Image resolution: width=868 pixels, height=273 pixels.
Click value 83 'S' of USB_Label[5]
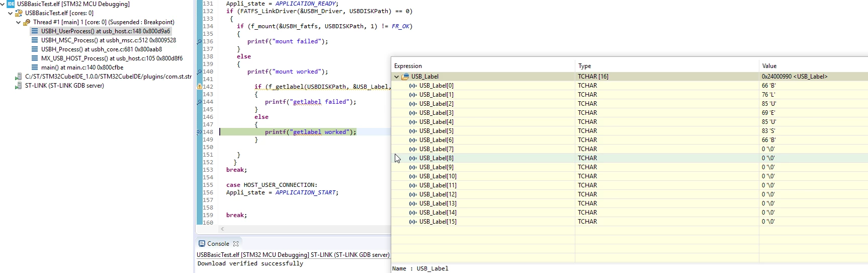768,131
